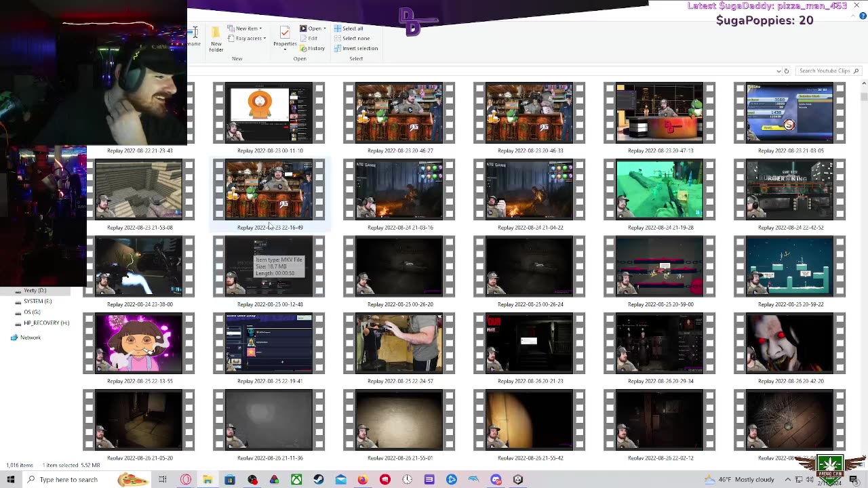
Task: Select the Replay 2022-08-25 22-13-55 video thumbnail
Action: (x=139, y=344)
